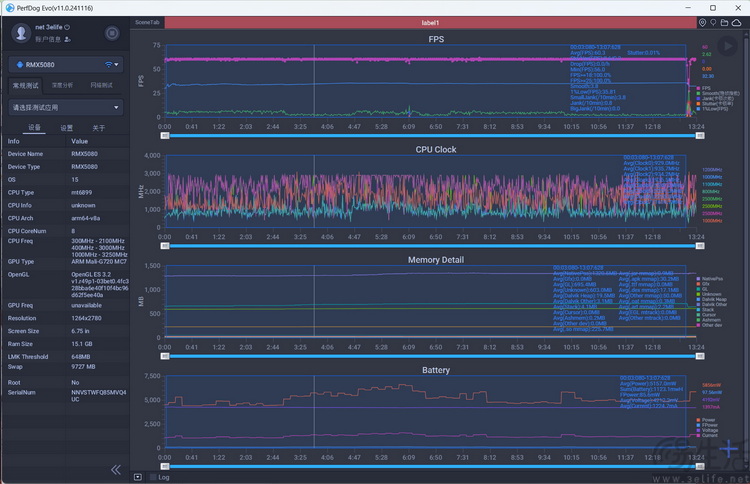Click the SerialNum row label
The image size is (750, 484).
22,392
